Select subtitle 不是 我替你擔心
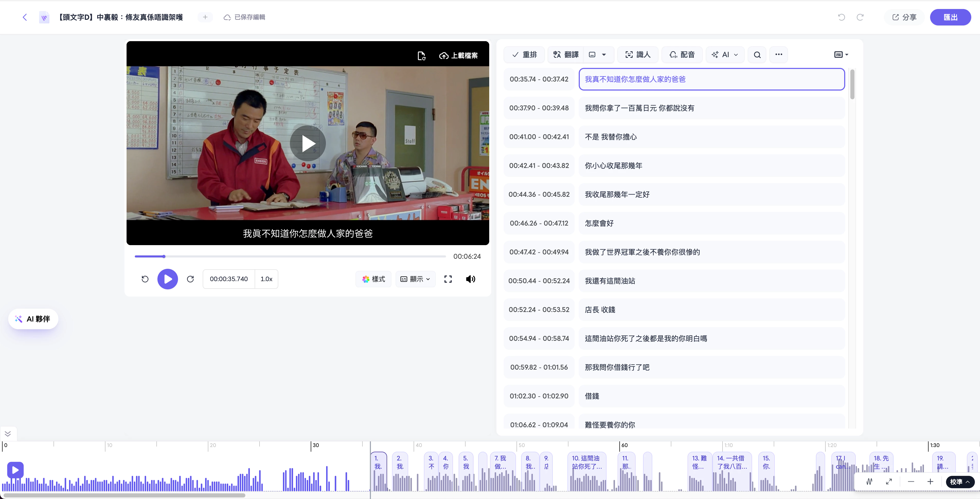Screen dimensions: 980x499 point(711,137)
